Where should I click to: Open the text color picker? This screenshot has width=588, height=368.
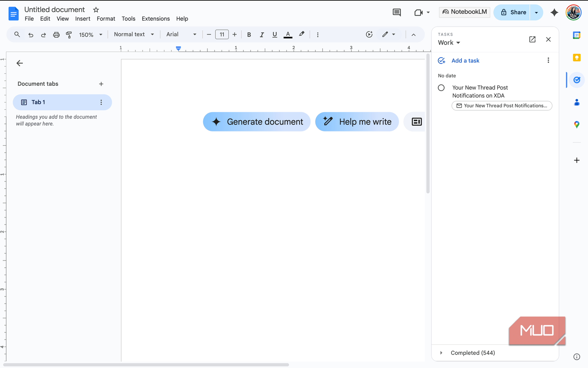288,35
